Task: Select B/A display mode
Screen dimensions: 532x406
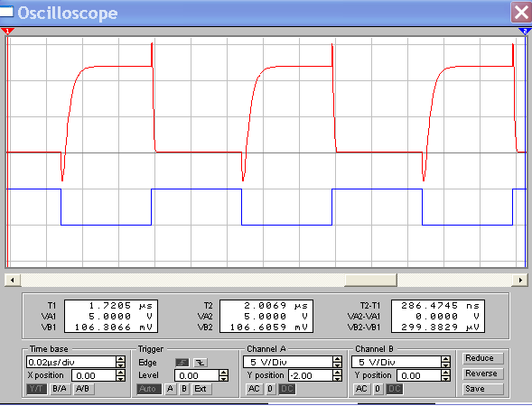Action: pyautogui.click(x=60, y=389)
